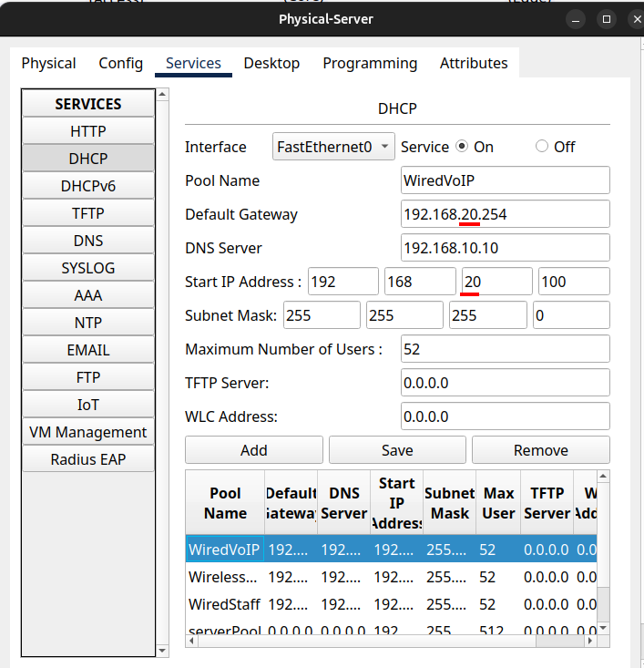The image size is (644, 668).
Task: Click the Pool Name column header
Action: coord(225,503)
